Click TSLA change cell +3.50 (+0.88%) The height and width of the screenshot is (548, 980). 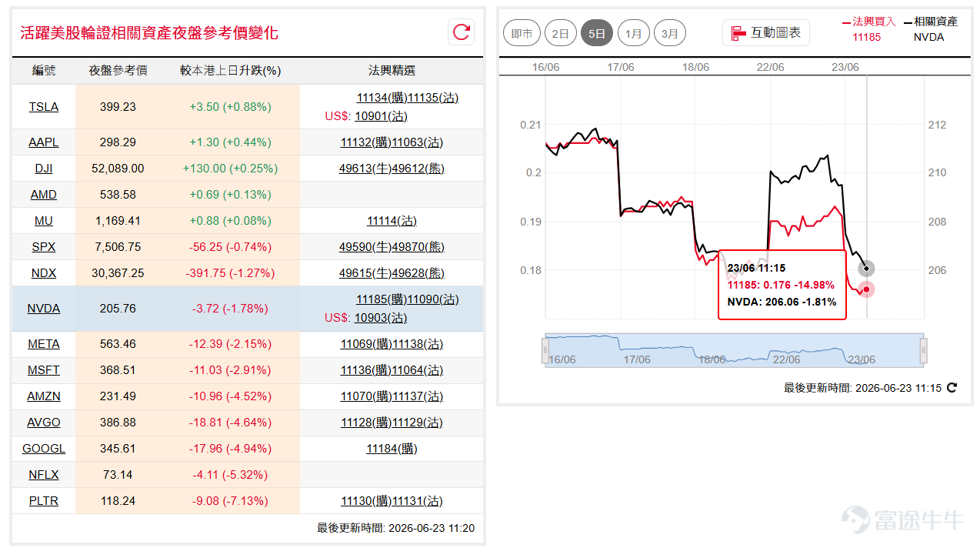230,107
